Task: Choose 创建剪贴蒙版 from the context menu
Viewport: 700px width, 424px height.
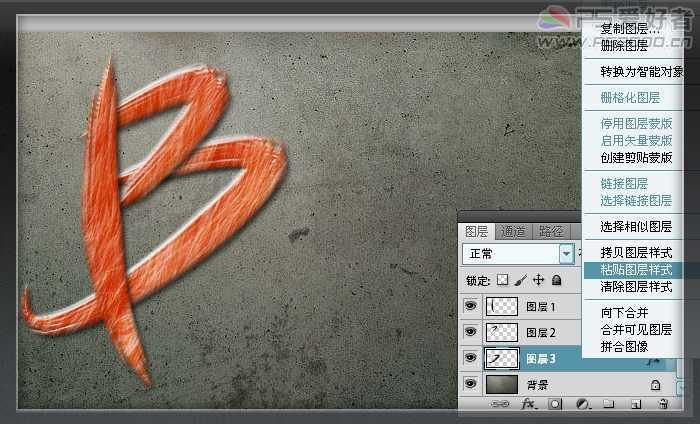Action: [x=636, y=157]
